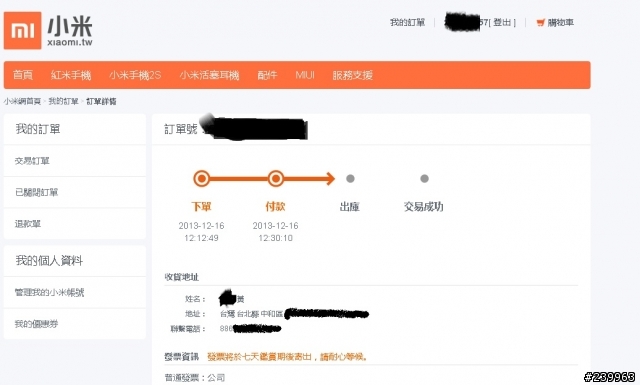Screen dimensions: 640x385
Task: Open 小米活塞耳機 menu item
Action: pyautogui.click(x=209, y=75)
